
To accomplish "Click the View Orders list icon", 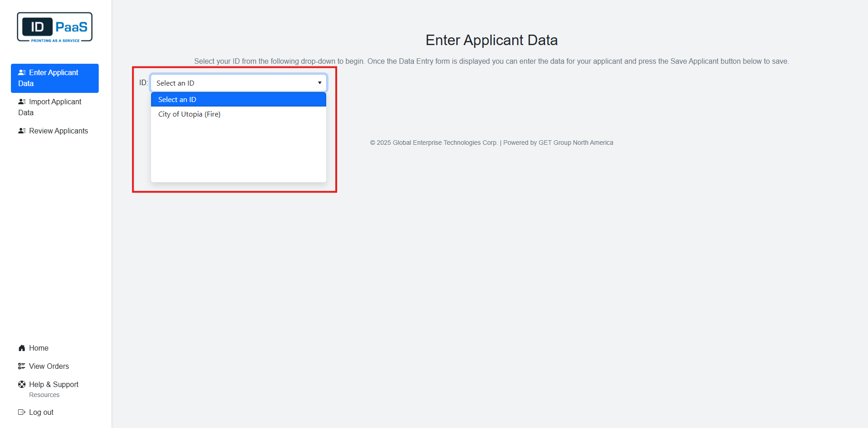I will pos(21,366).
